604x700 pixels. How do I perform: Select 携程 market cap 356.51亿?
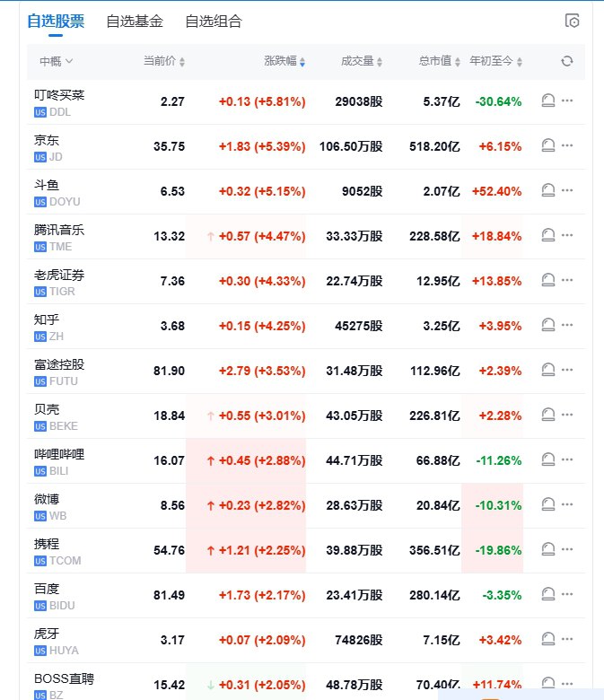coord(434,550)
